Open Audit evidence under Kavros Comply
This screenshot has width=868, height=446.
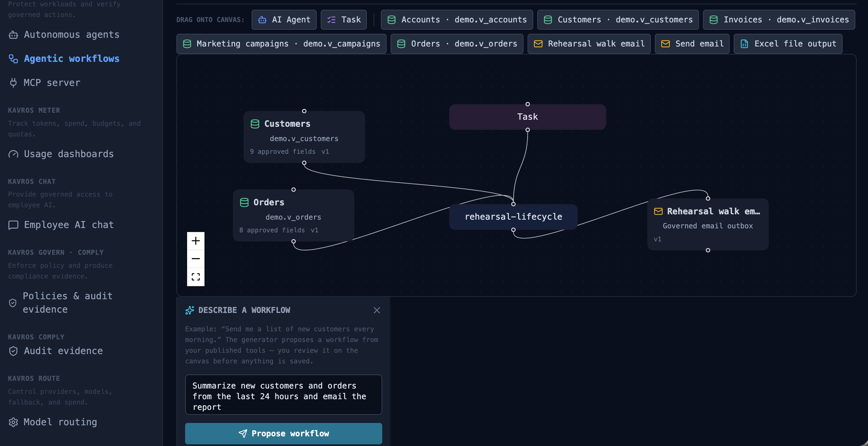click(56, 351)
